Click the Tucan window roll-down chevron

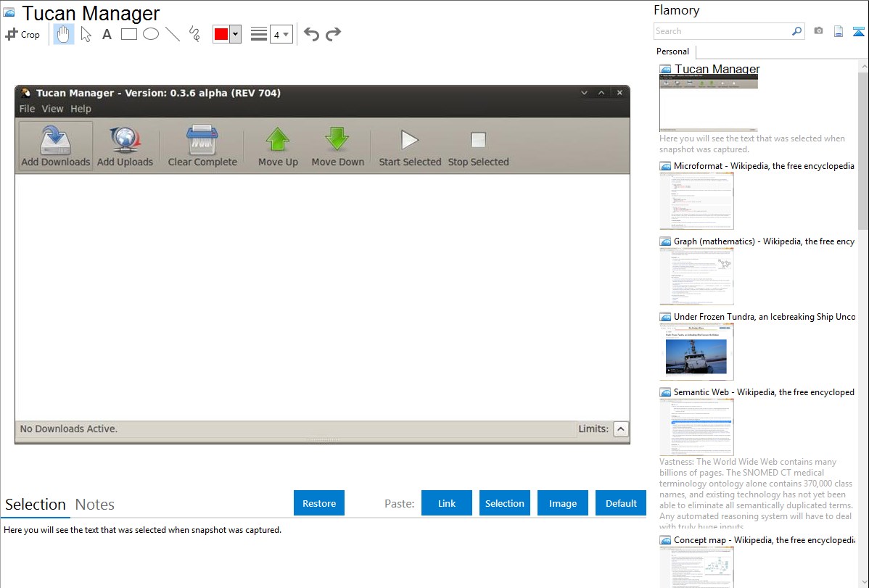(584, 93)
